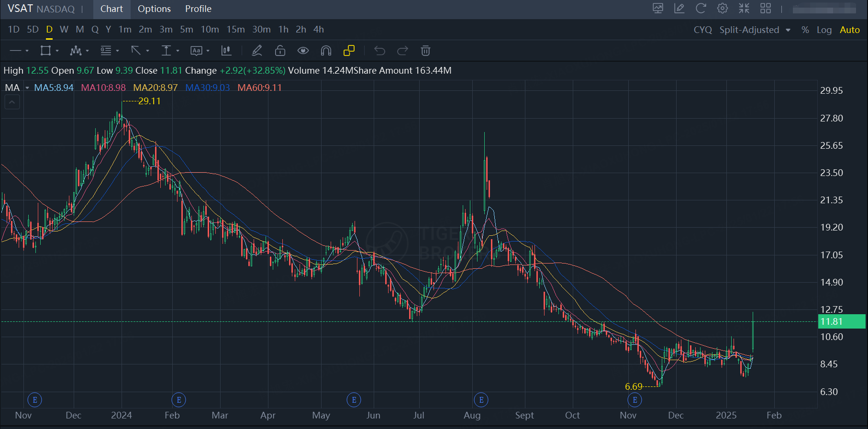Delete drawings with the trash icon
Viewport: 868px width, 429px height.
pos(425,51)
